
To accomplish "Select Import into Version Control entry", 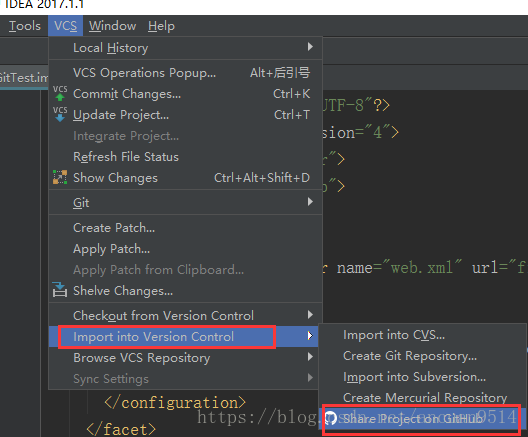I will pos(184,336).
